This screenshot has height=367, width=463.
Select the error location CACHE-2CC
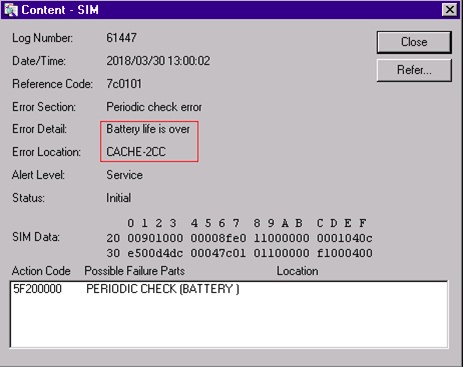pyautogui.click(x=136, y=152)
